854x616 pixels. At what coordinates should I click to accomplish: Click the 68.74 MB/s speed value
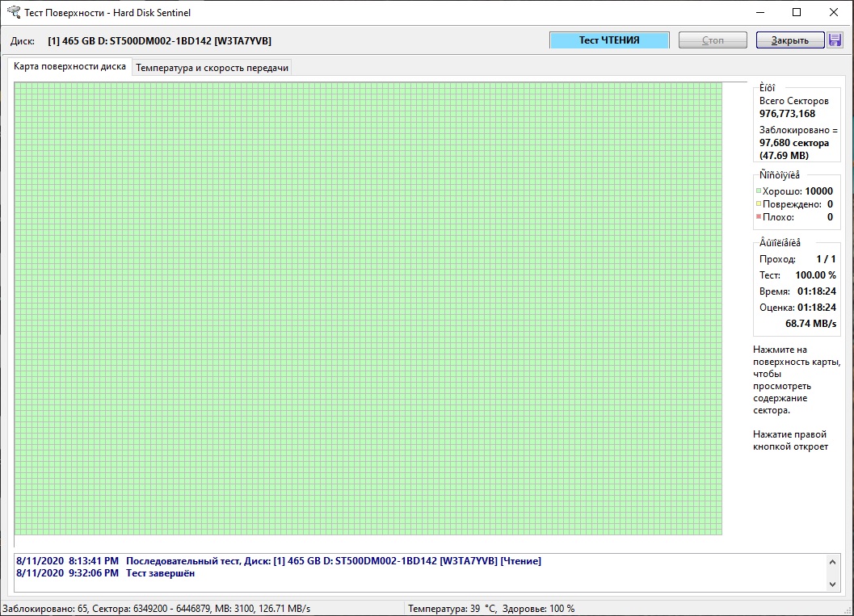pyautogui.click(x=810, y=323)
